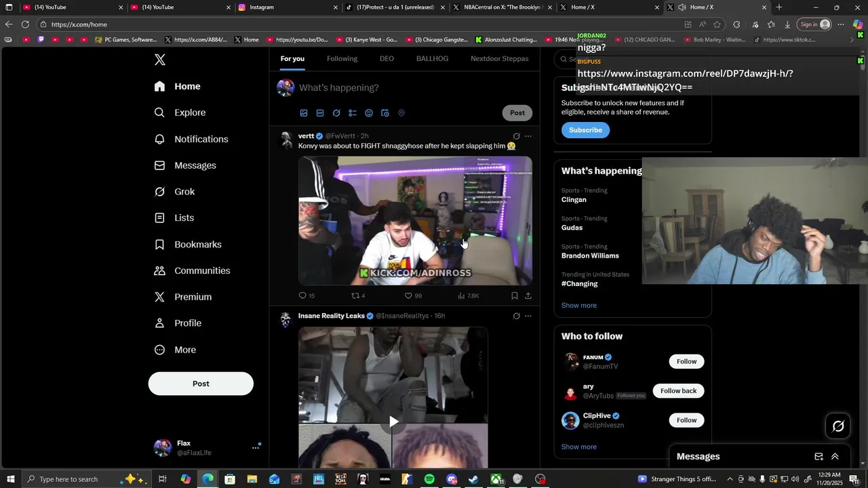
Task: Open Grok from the sidebar
Action: point(174,192)
